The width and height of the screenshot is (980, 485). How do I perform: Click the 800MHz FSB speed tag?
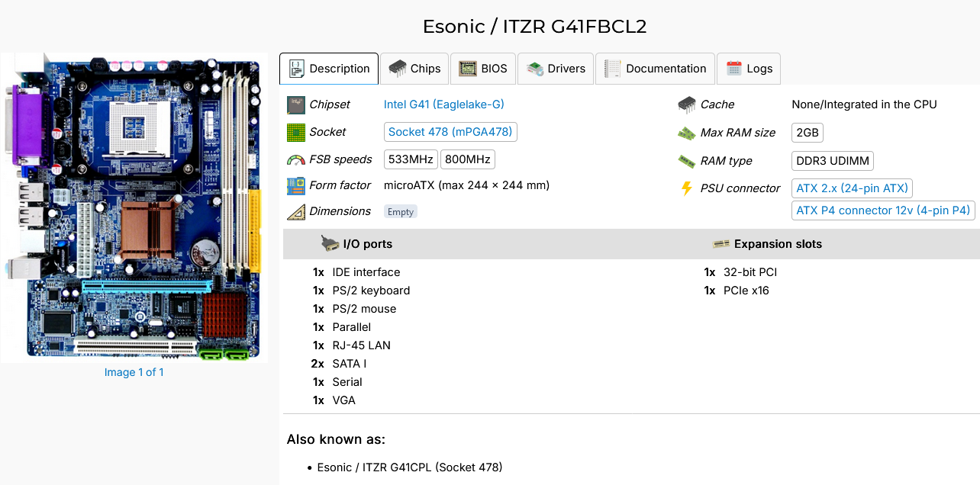click(x=468, y=159)
